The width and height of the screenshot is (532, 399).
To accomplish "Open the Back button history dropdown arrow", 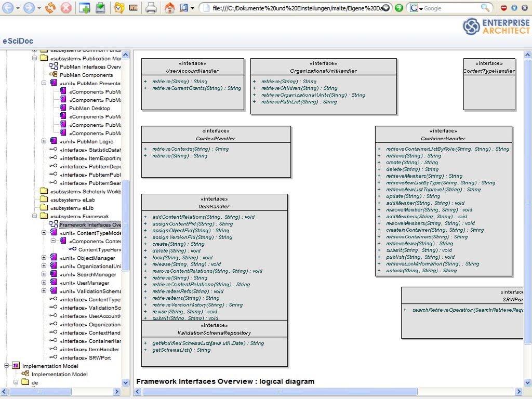I will [18, 8].
